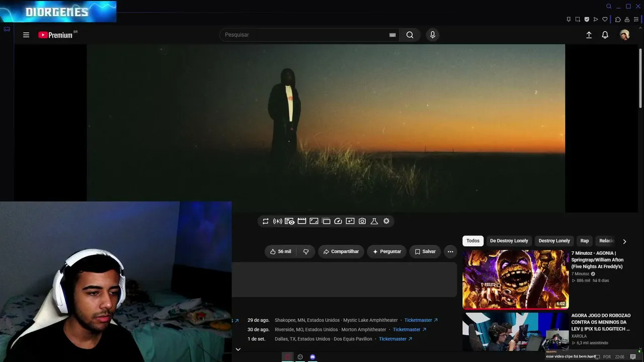The image size is (644, 362).
Task: Select the De Destroy Lonely chip
Action: tap(509, 241)
